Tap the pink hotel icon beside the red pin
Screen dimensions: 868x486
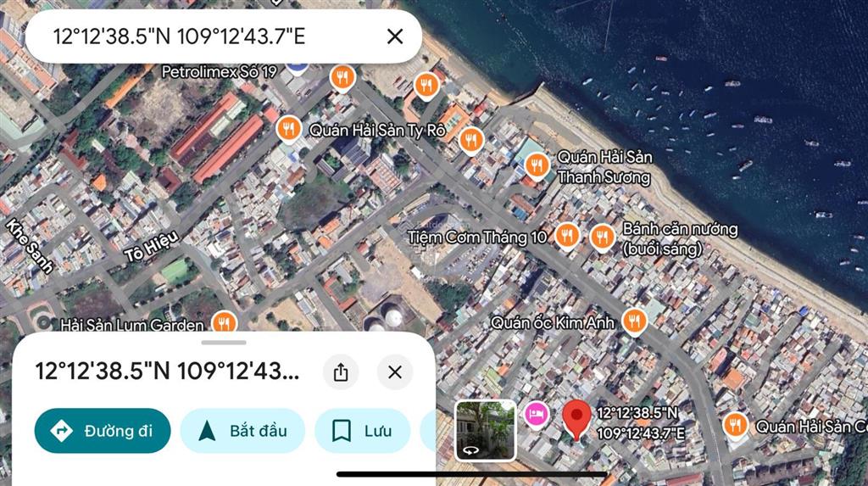[x=535, y=413]
